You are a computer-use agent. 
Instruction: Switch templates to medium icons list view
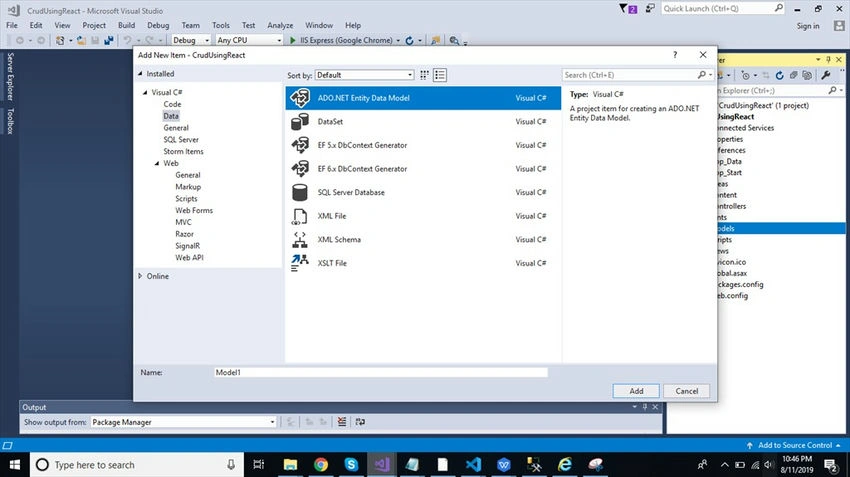[440, 75]
